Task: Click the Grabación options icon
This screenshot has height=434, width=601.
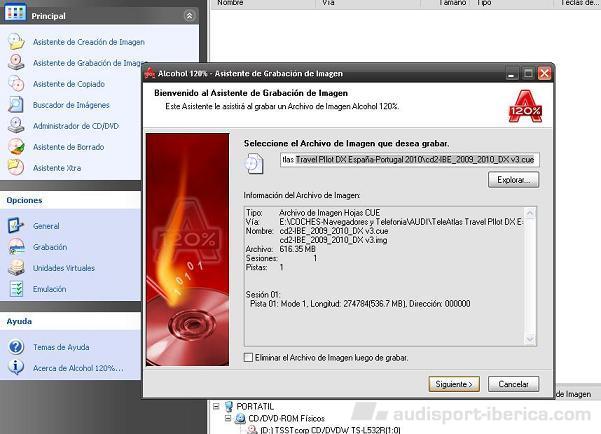Action: point(16,247)
